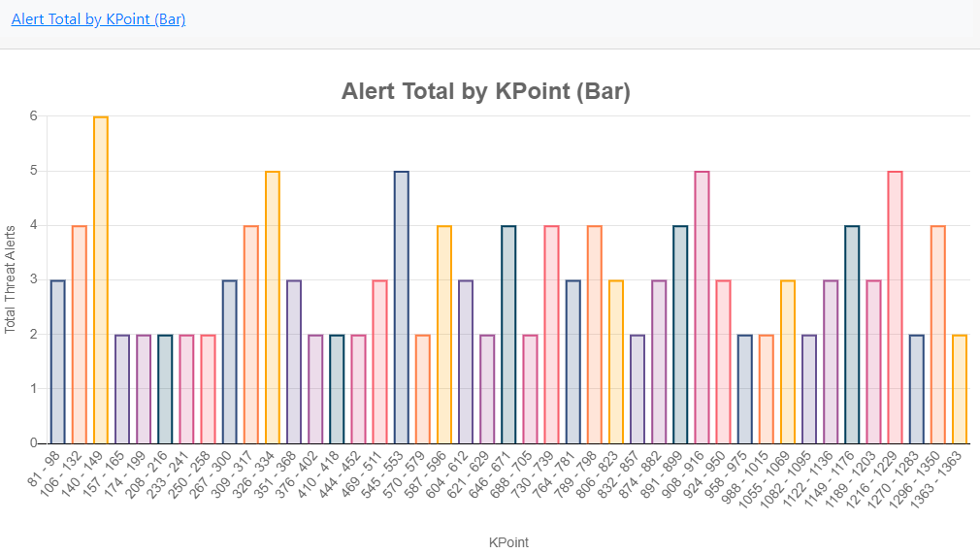Click the bar for KPoint 1216 - 1229
Screen dimensions: 980x554
tap(895, 307)
